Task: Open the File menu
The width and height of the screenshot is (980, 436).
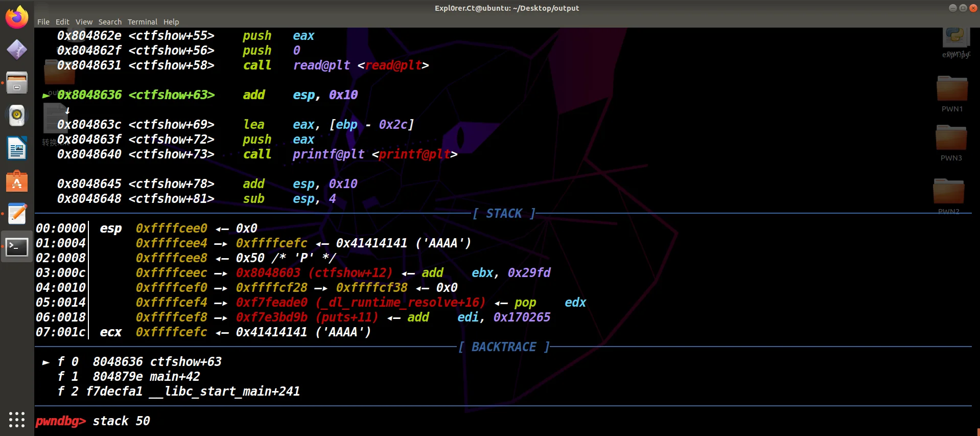Action: pyautogui.click(x=43, y=22)
